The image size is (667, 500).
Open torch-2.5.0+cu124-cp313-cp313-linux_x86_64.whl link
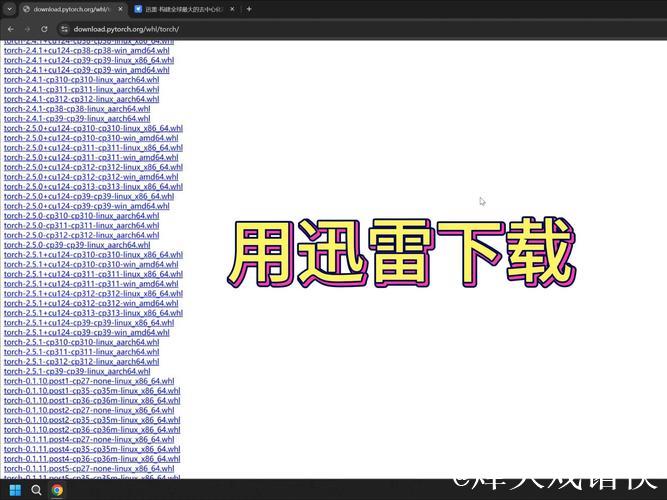click(94, 186)
